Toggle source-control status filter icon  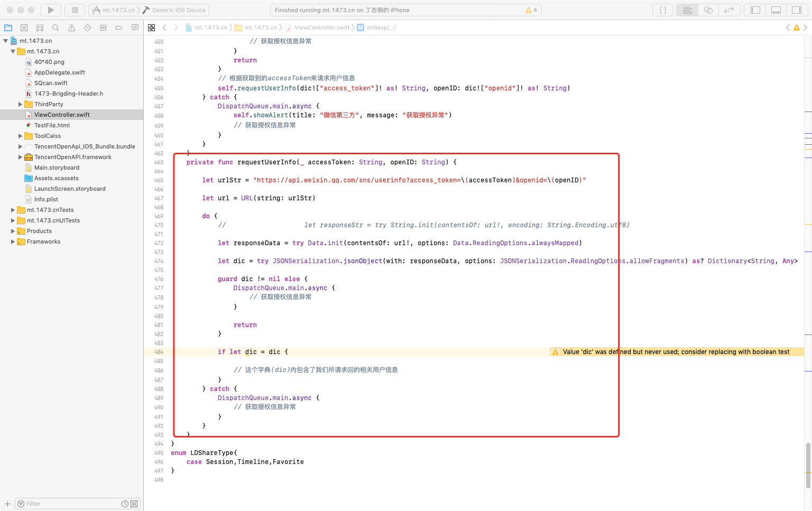(x=134, y=504)
